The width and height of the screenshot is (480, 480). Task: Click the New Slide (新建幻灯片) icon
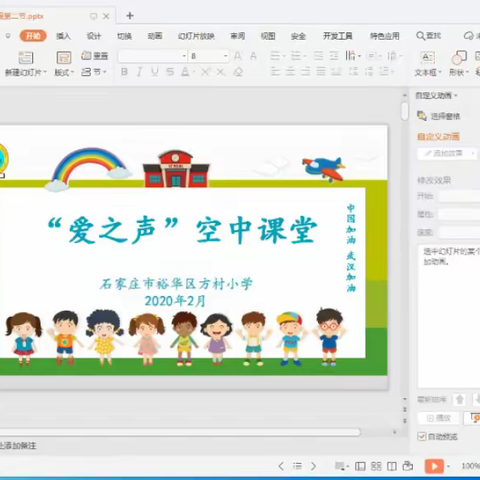pos(25,58)
